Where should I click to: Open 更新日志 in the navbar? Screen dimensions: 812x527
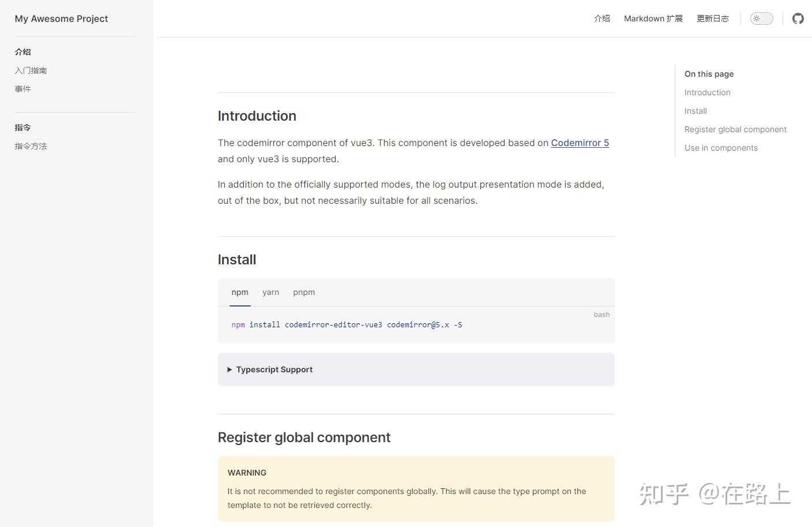[x=713, y=18]
